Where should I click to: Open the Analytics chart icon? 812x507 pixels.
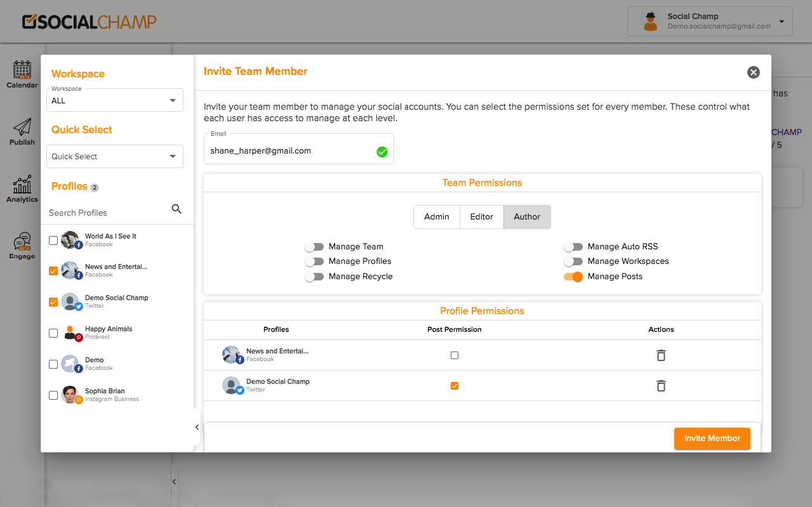tap(22, 185)
